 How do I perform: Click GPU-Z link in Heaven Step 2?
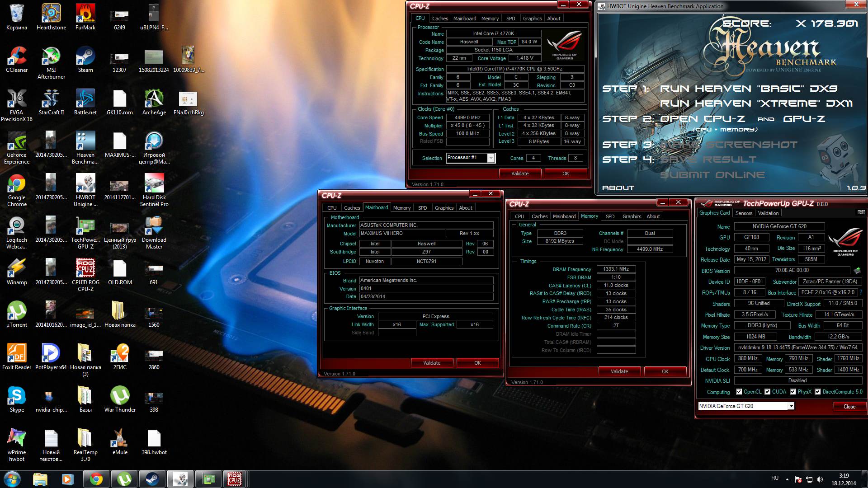(x=804, y=119)
